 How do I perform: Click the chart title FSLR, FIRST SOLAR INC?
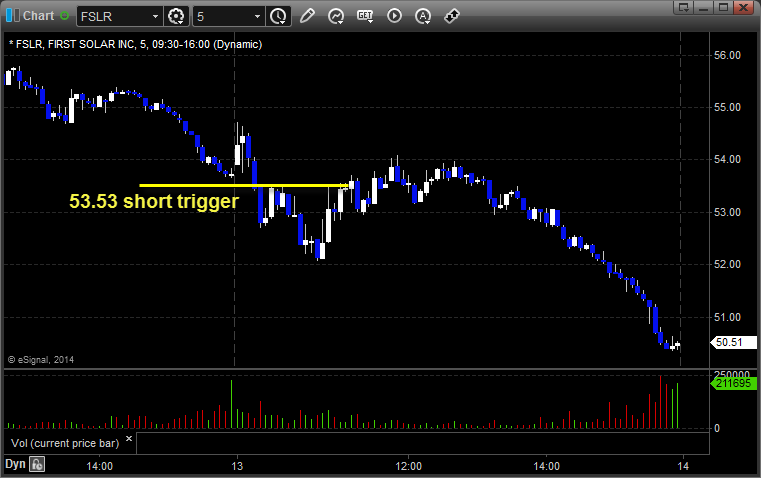click(x=76, y=44)
